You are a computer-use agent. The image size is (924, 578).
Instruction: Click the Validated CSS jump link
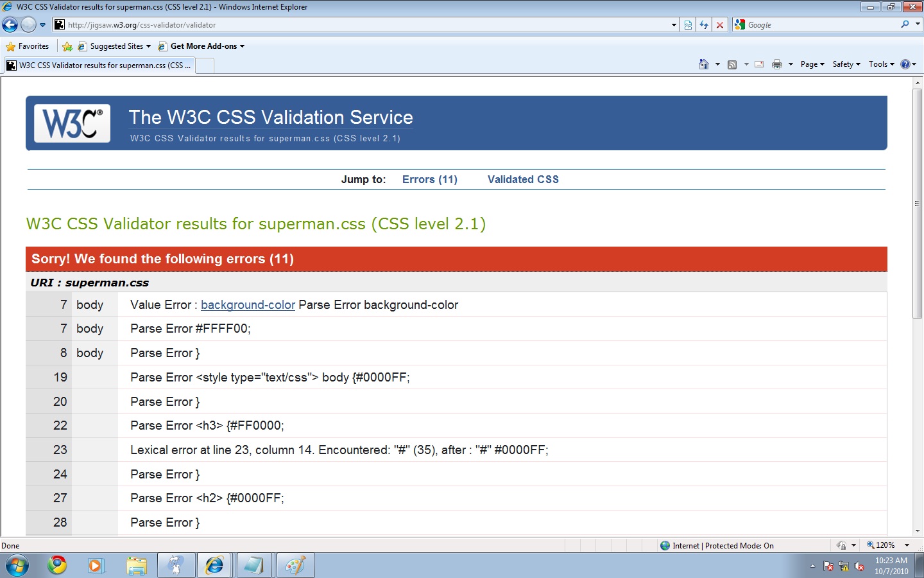523,179
